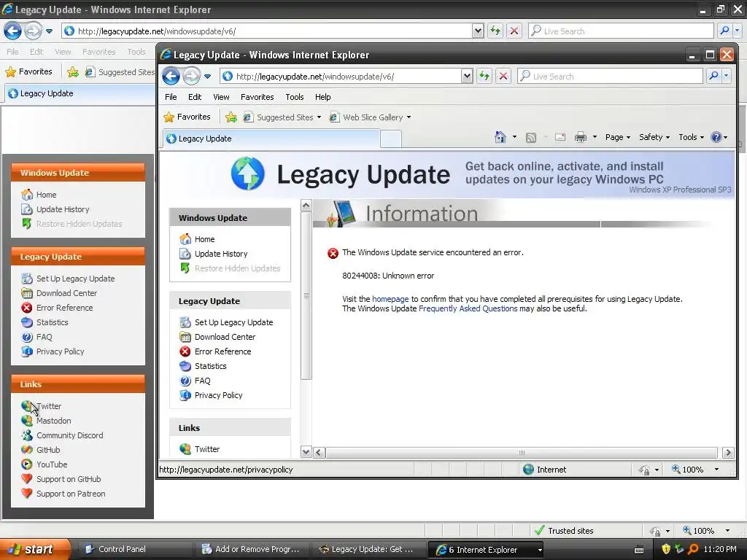Click Print icon in command bar
The image size is (747, 560).
(x=580, y=138)
